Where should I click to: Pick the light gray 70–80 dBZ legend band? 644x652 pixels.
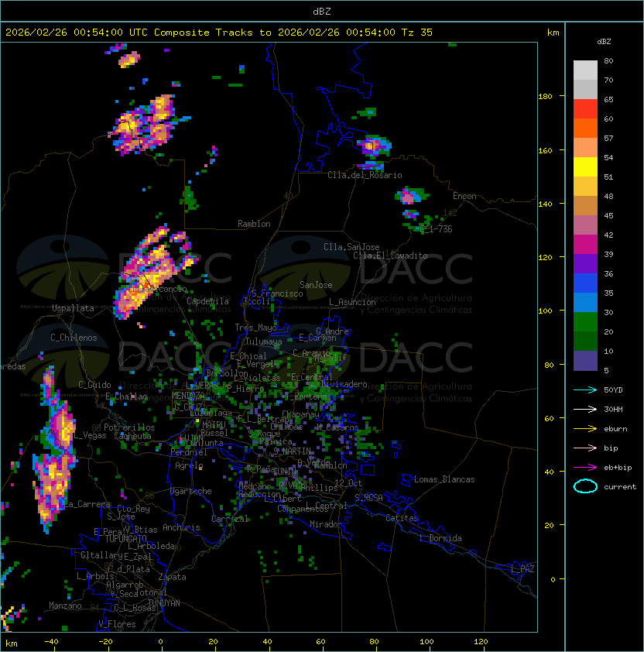point(585,70)
